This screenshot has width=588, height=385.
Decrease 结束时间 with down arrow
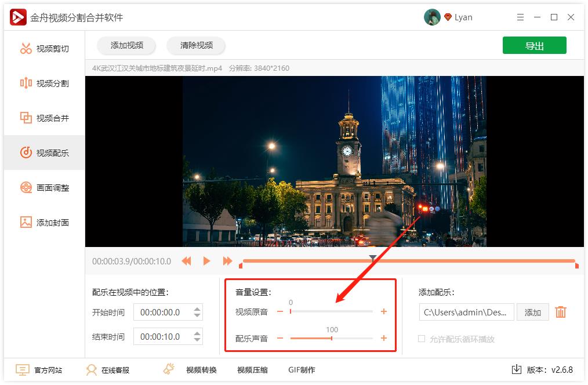tap(197, 340)
